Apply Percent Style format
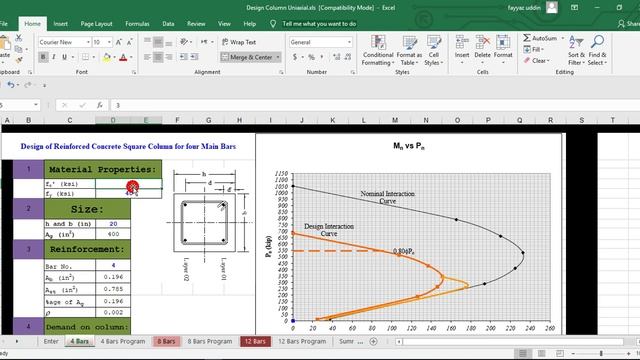 pyautogui.click(x=311, y=57)
